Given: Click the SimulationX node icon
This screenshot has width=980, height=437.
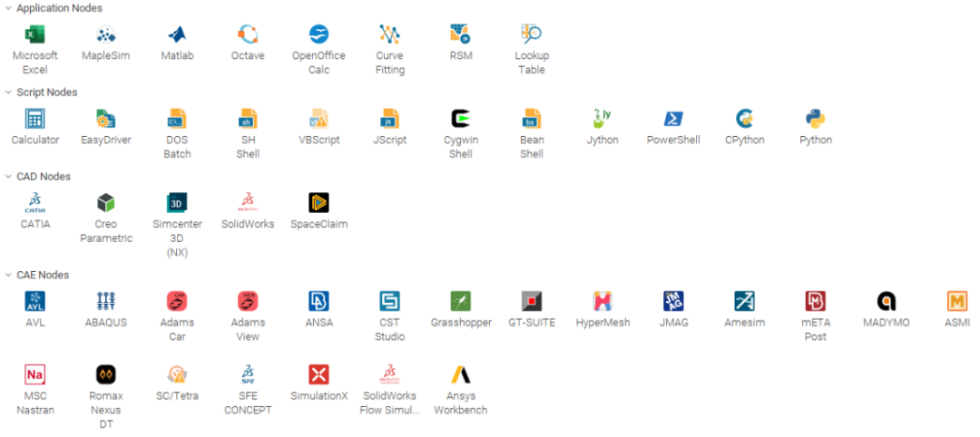Looking at the screenshot, I should tap(318, 374).
